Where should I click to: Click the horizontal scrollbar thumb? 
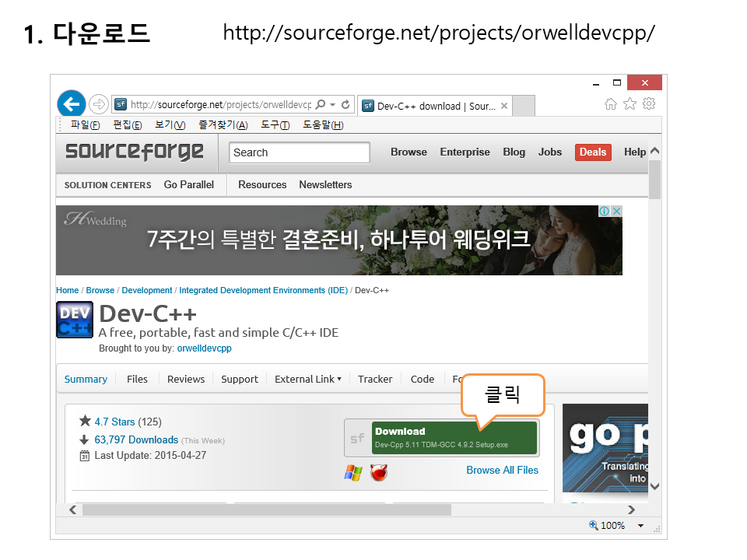[267, 510]
